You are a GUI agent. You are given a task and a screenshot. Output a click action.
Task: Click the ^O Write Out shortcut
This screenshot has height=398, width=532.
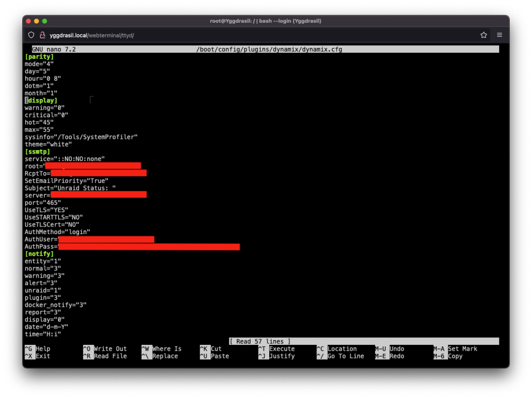(x=105, y=349)
